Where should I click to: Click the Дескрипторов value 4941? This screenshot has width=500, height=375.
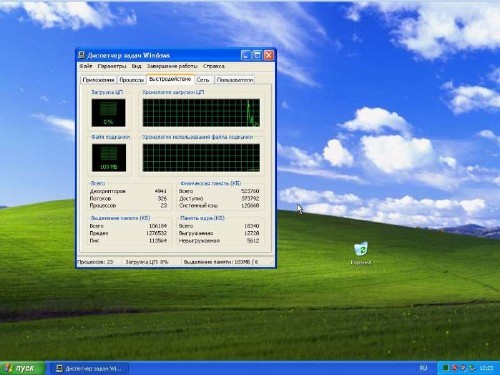161,191
